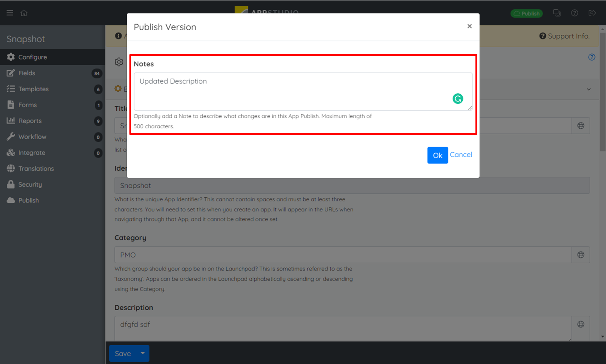Open Forms in the sidebar
606x364 pixels.
point(52,105)
